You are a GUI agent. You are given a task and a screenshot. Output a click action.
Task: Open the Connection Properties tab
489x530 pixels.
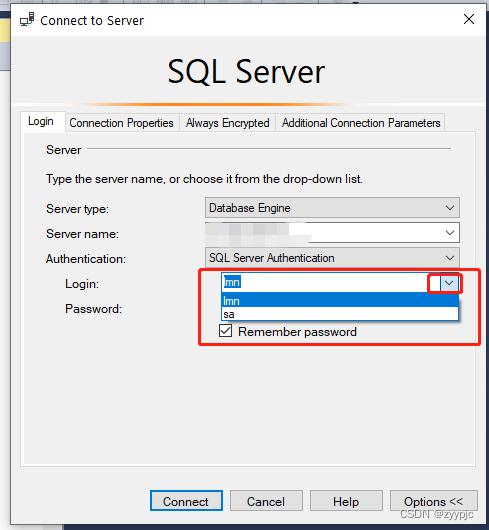point(121,123)
